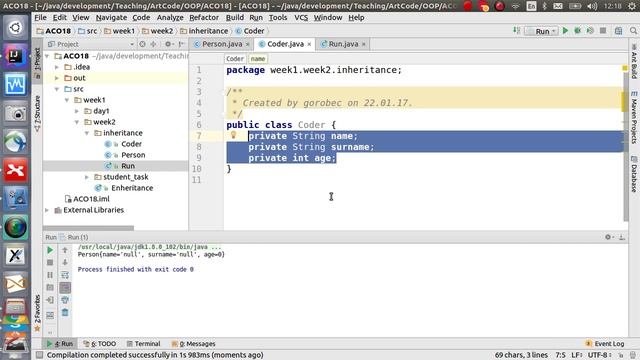Expand the .idea folder

[57, 67]
